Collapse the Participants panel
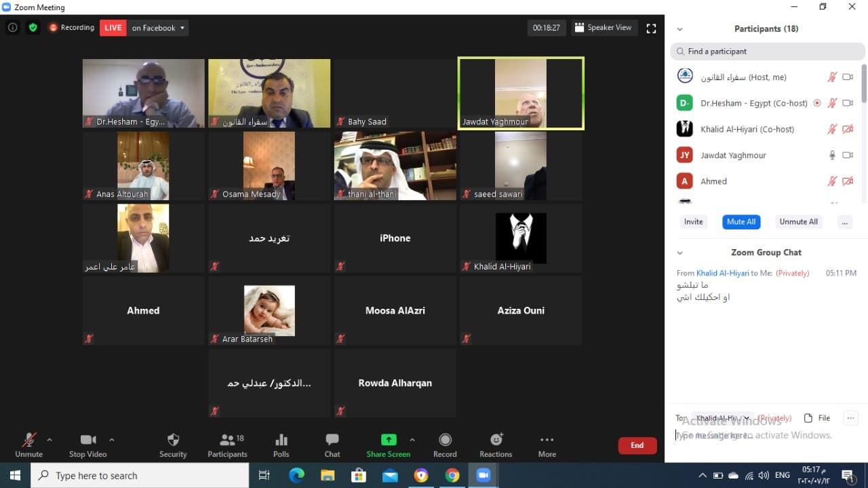Viewport: 868px width, 488px height. (680, 29)
